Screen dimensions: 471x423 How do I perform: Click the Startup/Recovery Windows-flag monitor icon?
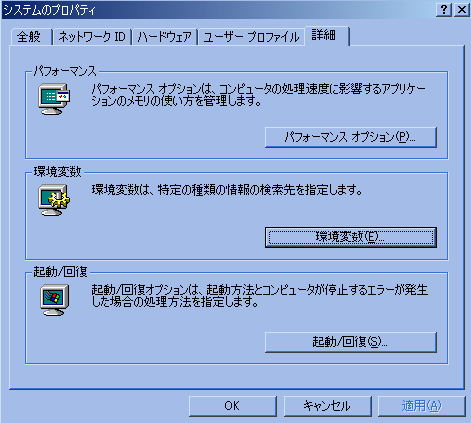coord(55,300)
